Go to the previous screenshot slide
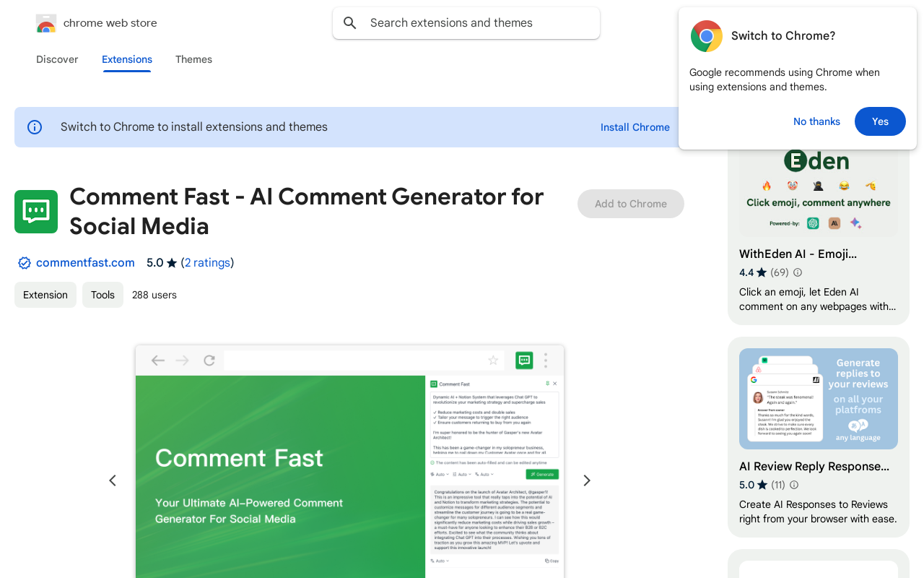924x578 pixels. pyautogui.click(x=113, y=480)
